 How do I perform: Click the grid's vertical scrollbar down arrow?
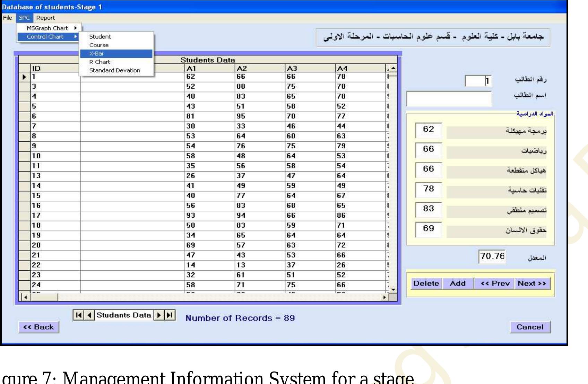[x=393, y=289]
